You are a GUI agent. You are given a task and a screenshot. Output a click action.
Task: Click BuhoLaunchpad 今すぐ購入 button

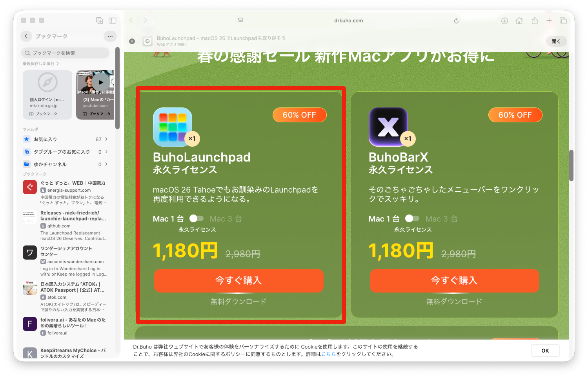click(x=239, y=280)
